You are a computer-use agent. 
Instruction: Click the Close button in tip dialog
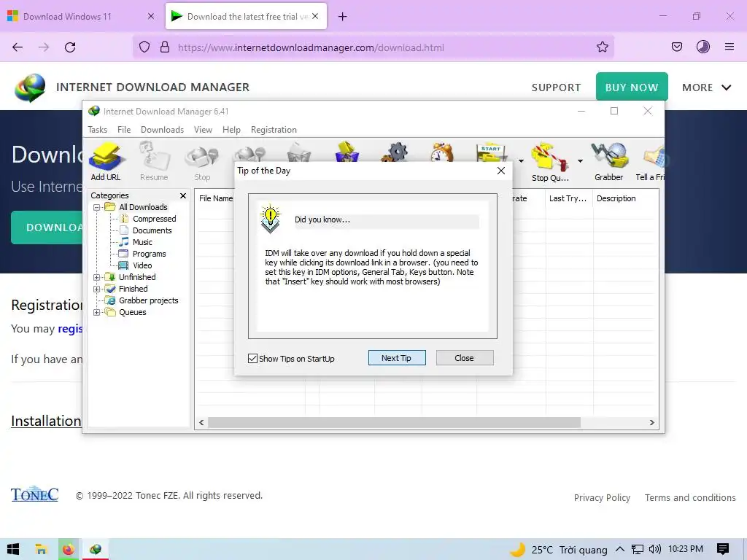point(465,358)
